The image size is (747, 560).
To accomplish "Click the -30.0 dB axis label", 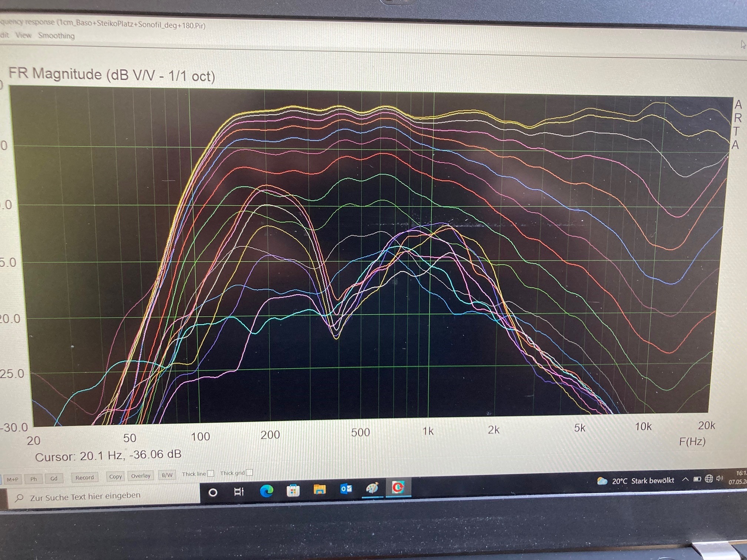I will pos(14,427).
